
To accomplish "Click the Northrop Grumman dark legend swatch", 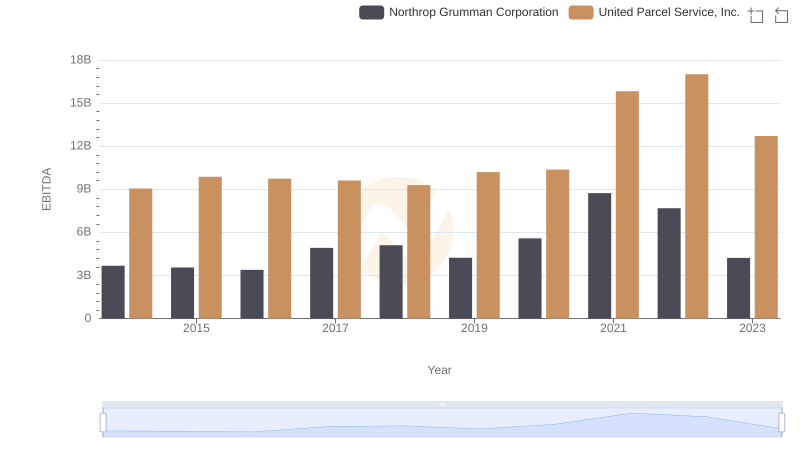I will (371, 12).
